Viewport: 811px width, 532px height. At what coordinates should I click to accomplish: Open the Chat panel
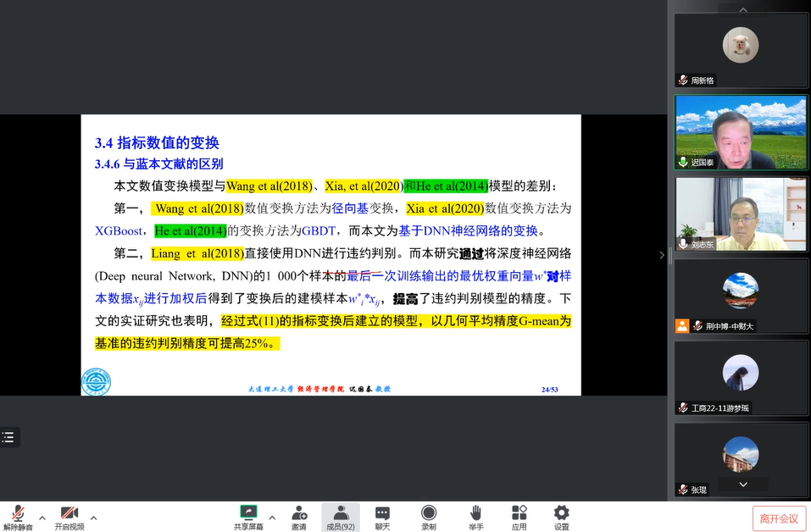[382, 513]
